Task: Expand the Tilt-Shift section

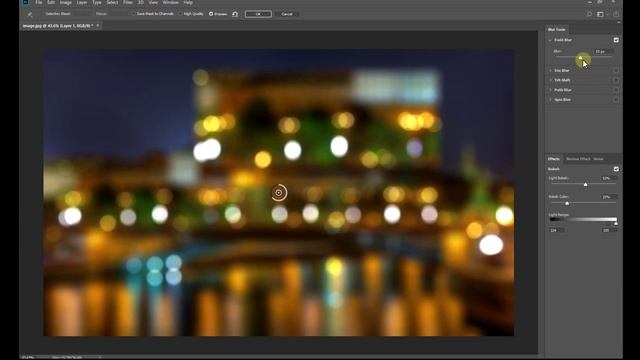Action: click(550, 80)
